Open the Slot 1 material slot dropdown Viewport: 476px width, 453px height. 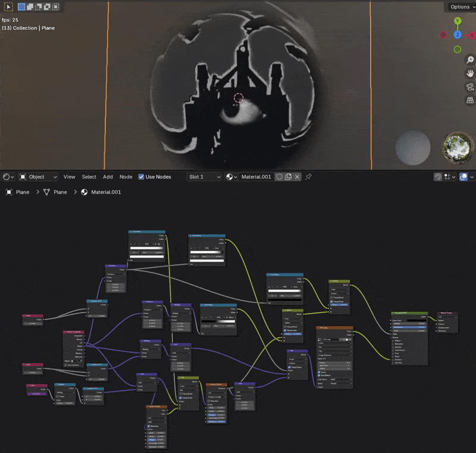pyautogui.click(x=204, y=177)
